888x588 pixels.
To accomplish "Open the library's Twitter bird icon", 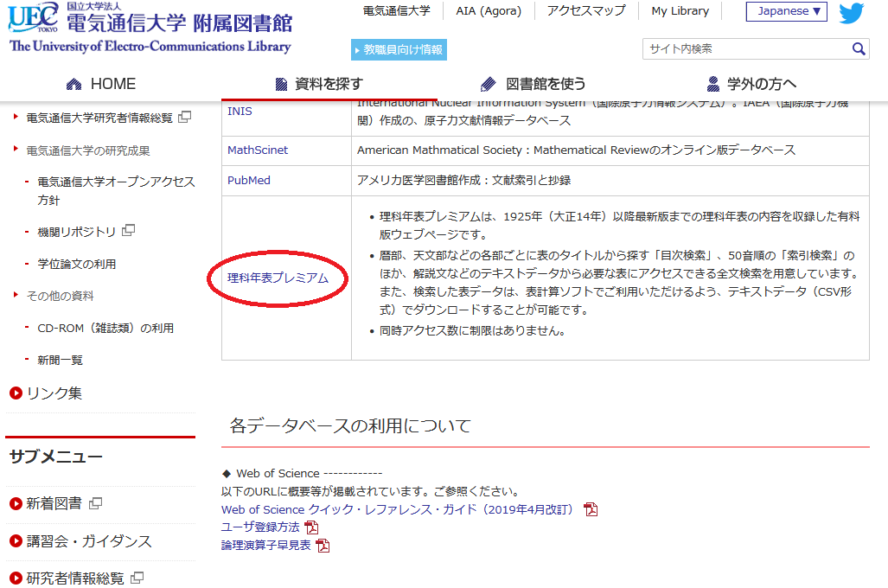I will coord(851,12).
